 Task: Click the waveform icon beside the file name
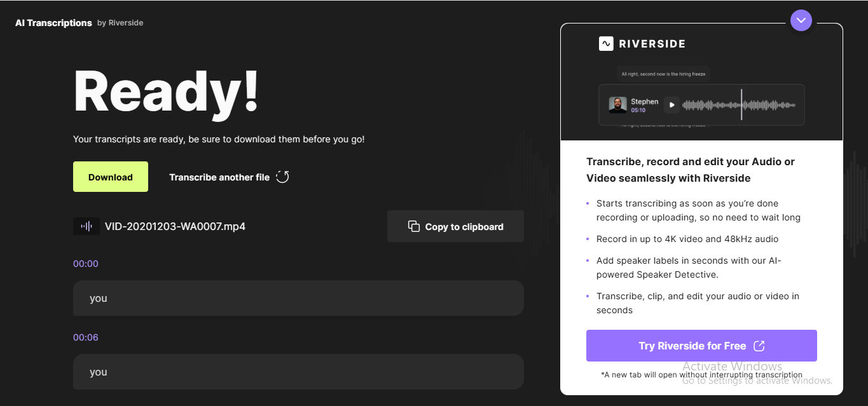(86, 226)
